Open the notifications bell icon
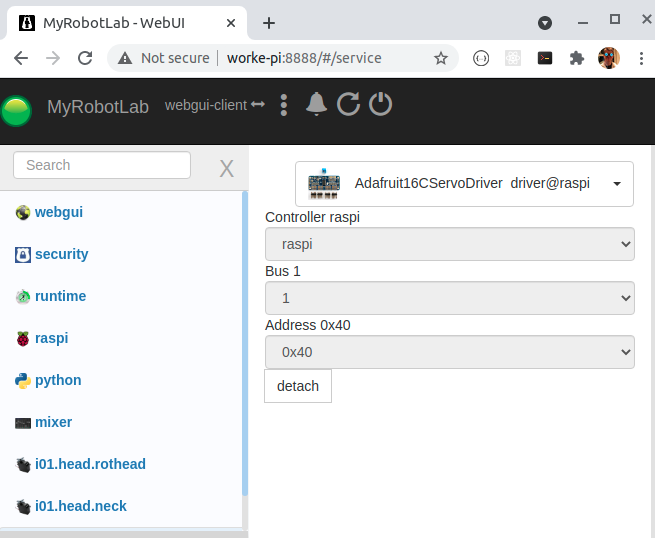The image size is (655, 538). click(316, 104)
